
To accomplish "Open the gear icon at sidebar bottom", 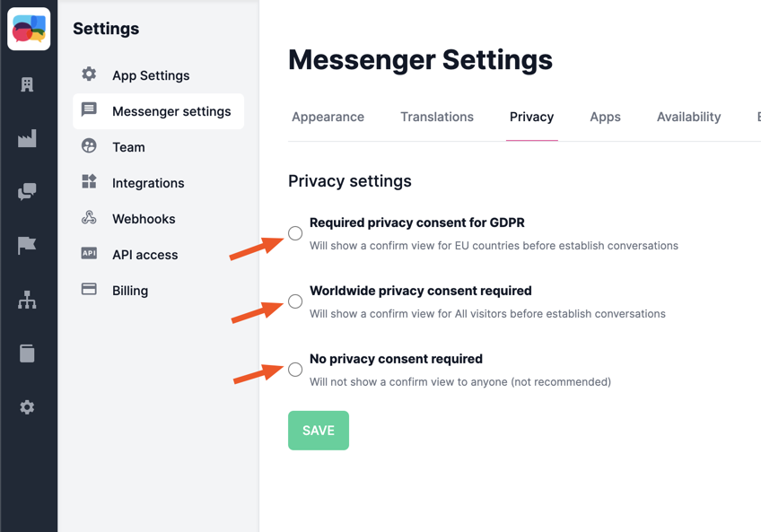I will pyautogui.click(x=27, y=406).
